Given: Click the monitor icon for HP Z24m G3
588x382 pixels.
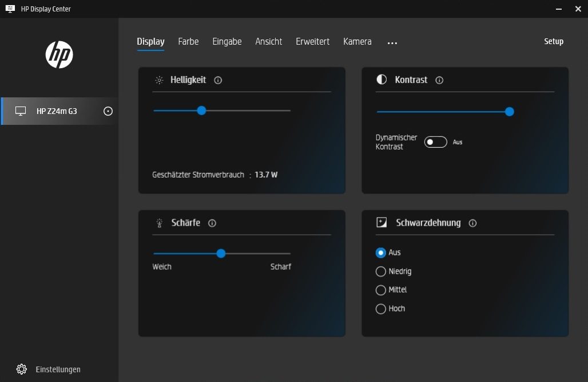Looking at the screenshot, I should (x=21, y=111).
